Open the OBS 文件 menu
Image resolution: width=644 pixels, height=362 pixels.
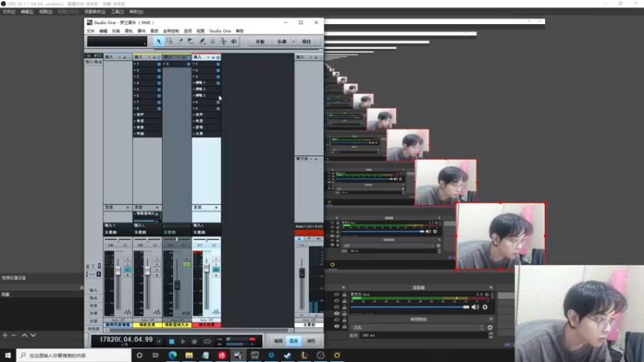click(x=9, y=12)
